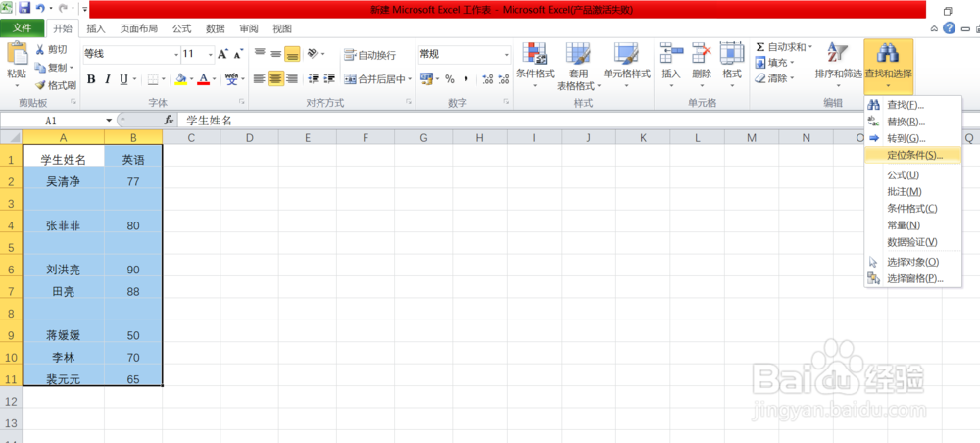Click the Help question mark icon

click(x=949, y=28)
